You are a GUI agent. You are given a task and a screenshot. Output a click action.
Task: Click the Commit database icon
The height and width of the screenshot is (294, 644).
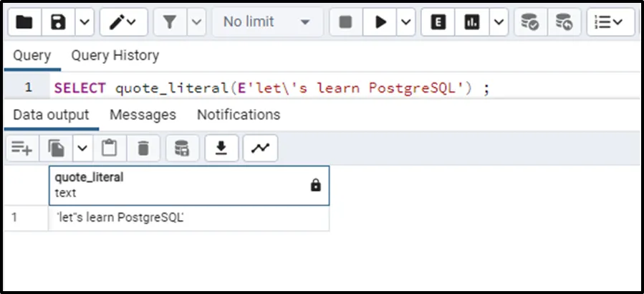pos(530,22)
